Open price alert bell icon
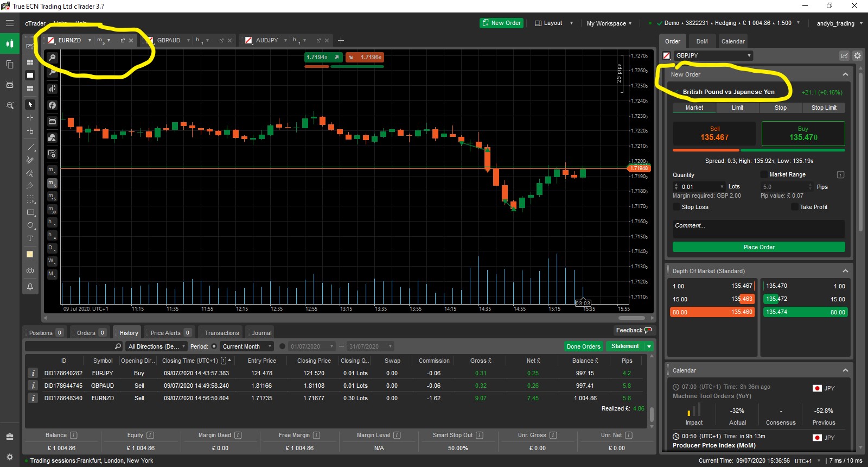Image resolution: width=868 pixels, height=467 pixels. (x=30, y=286)
